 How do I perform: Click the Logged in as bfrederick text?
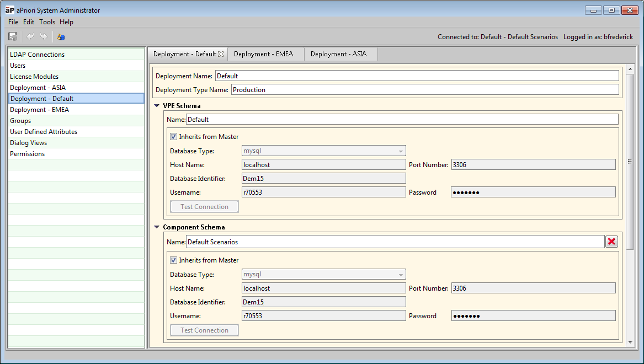pyautogui.click(x=598, y=37)
